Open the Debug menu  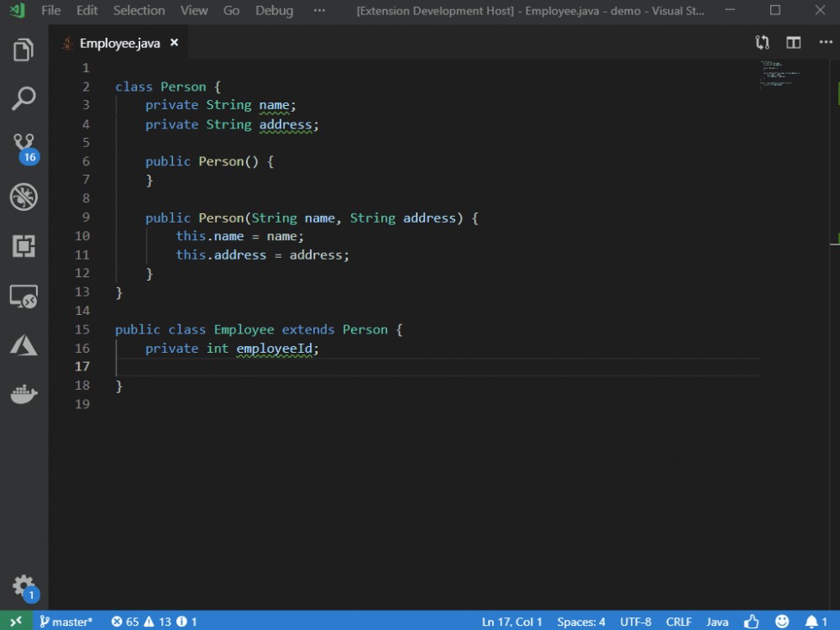point(273,11)
